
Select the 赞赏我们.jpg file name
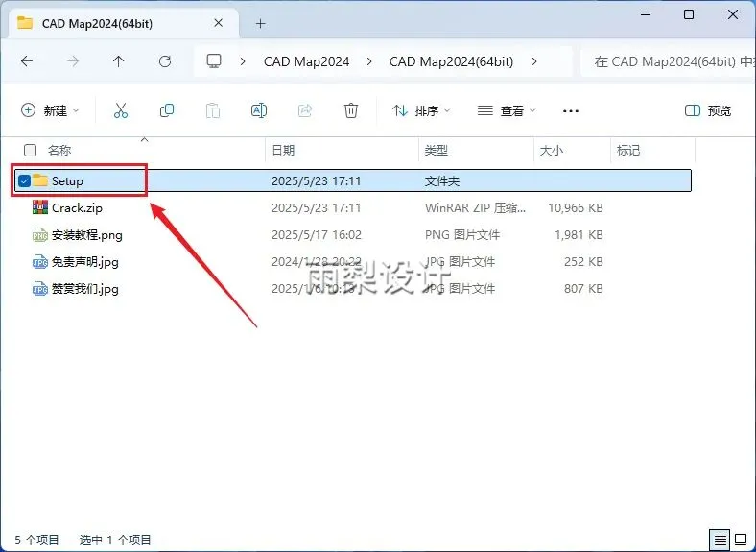[84, 289]
